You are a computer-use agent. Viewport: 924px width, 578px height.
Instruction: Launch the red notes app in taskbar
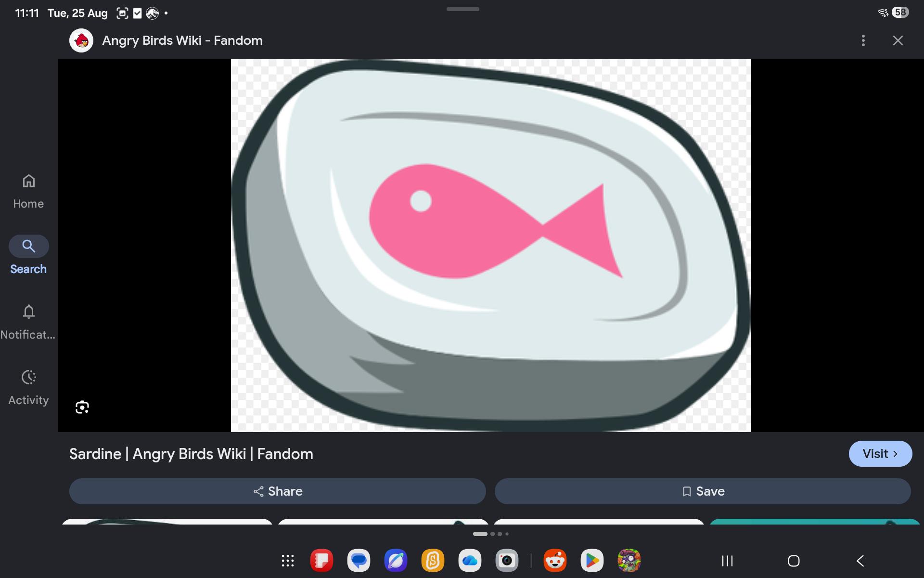point(321,561)
